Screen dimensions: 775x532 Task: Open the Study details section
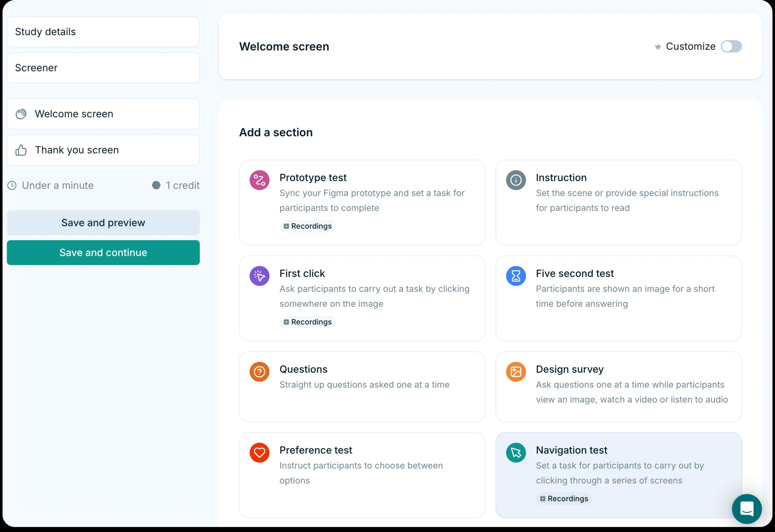103,32
